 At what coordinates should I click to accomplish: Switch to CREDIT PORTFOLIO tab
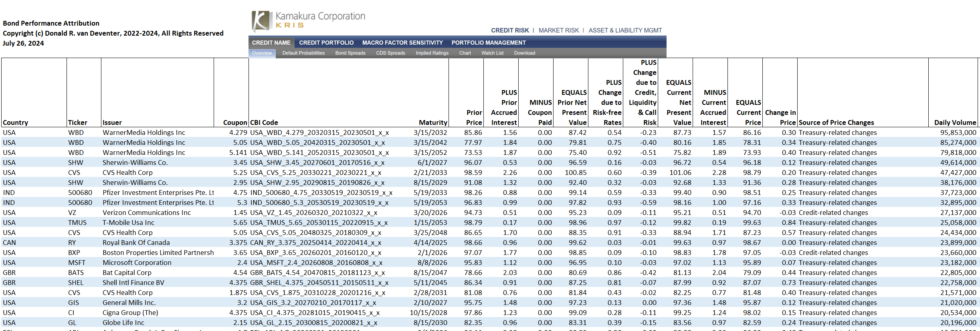(x=326, y=43)
